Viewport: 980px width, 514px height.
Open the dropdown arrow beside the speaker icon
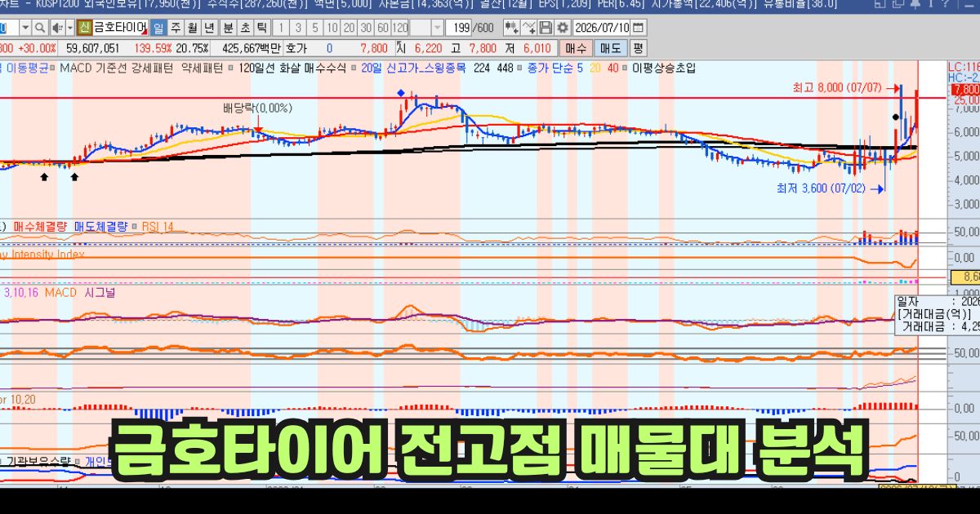pyautogui.click(x=70, y=28)
